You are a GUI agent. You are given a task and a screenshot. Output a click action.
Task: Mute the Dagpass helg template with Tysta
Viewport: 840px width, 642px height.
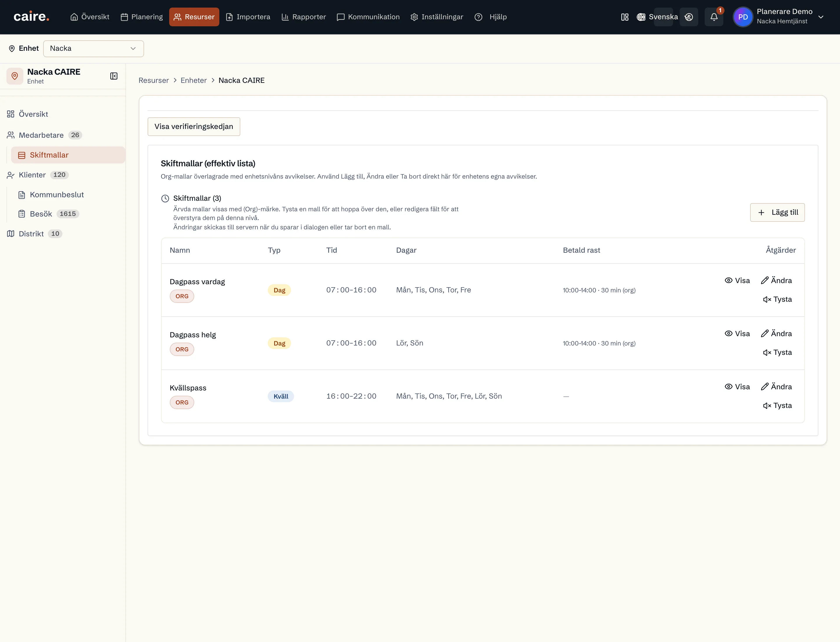777,352
